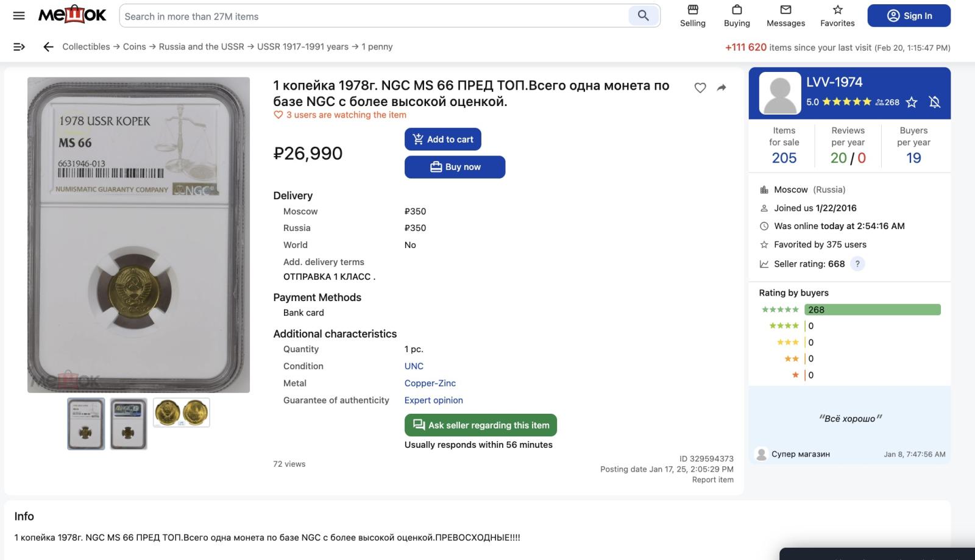This screenshot has width=975, height=560.
Task: Select the third thumbnail showing two coins
Action: coord(182,413)
